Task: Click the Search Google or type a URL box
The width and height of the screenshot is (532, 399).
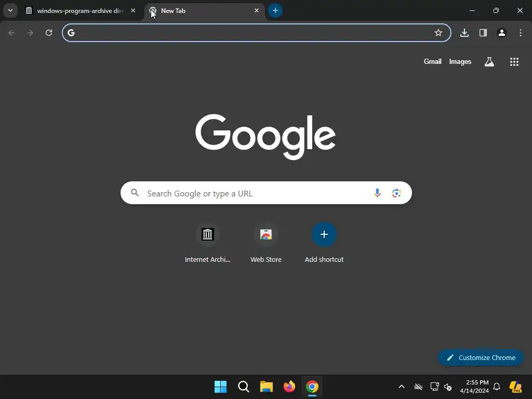Action: tap(266, 193)
